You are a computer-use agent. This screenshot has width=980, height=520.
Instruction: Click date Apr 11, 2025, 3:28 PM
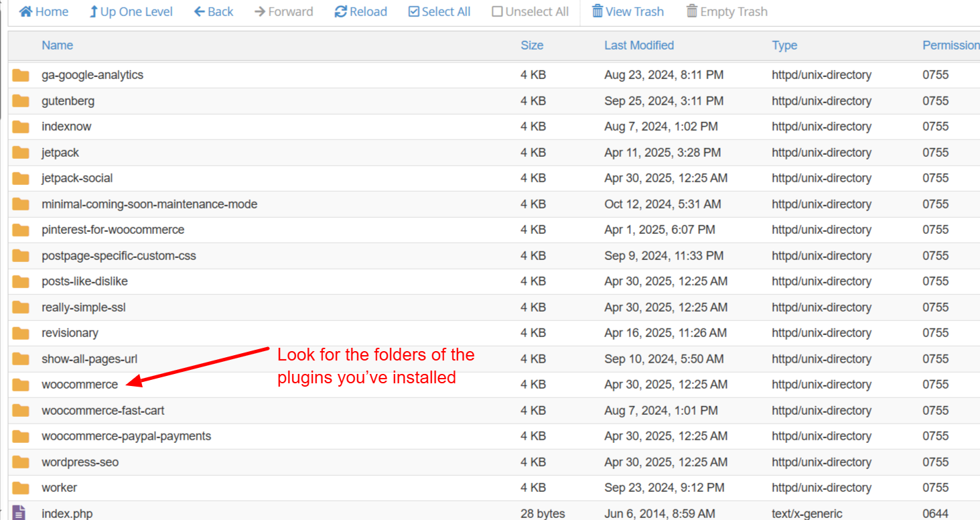pyautogui.click(x=662, y=152)
